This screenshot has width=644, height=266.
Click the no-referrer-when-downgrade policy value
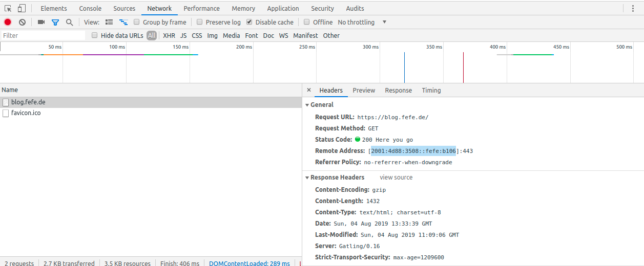tap(408, 162)
